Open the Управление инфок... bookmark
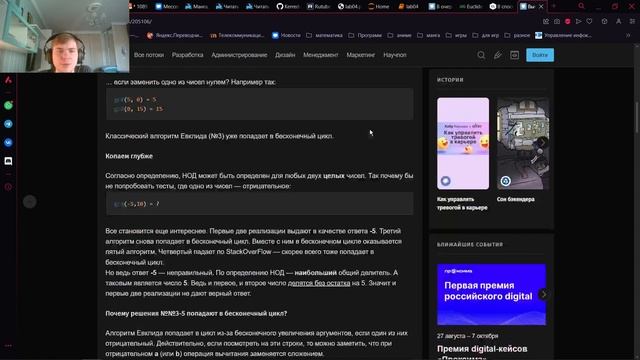The width and height of the screenshot is (640, 360). pos(563,36)
